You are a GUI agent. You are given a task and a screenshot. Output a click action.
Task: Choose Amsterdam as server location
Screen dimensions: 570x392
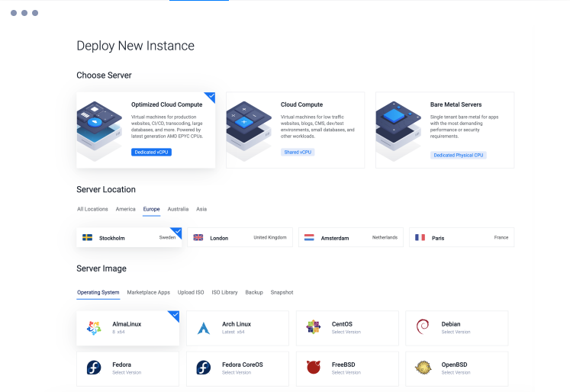[x=351, y=237]
